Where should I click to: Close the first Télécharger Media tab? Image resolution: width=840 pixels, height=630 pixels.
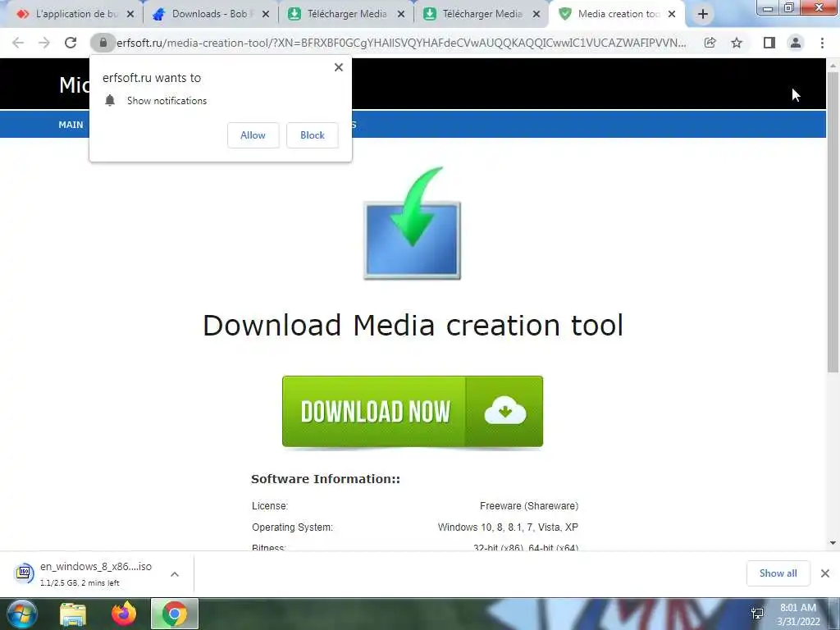tap(400, 15)
